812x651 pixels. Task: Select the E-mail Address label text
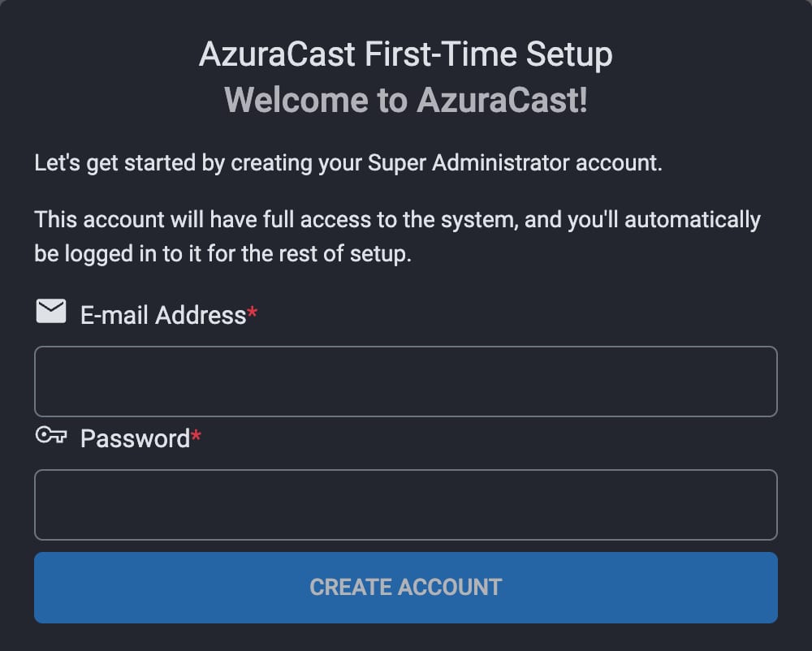162,315
